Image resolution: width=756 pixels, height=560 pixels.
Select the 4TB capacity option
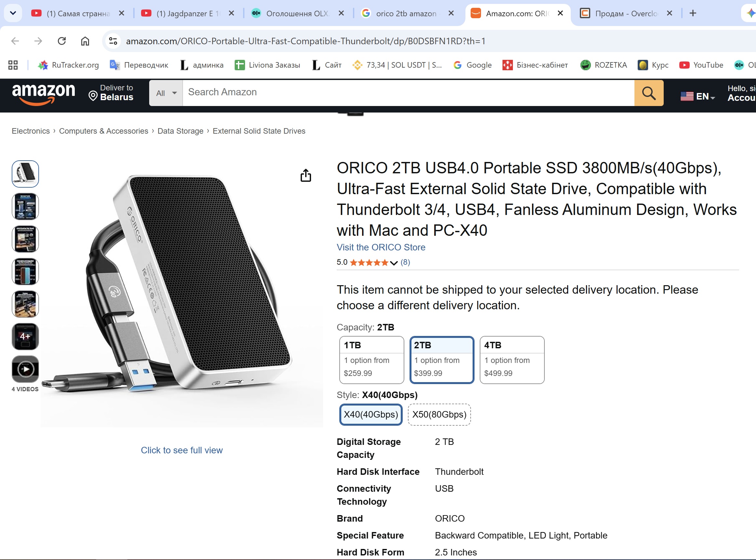coord(512,360)
